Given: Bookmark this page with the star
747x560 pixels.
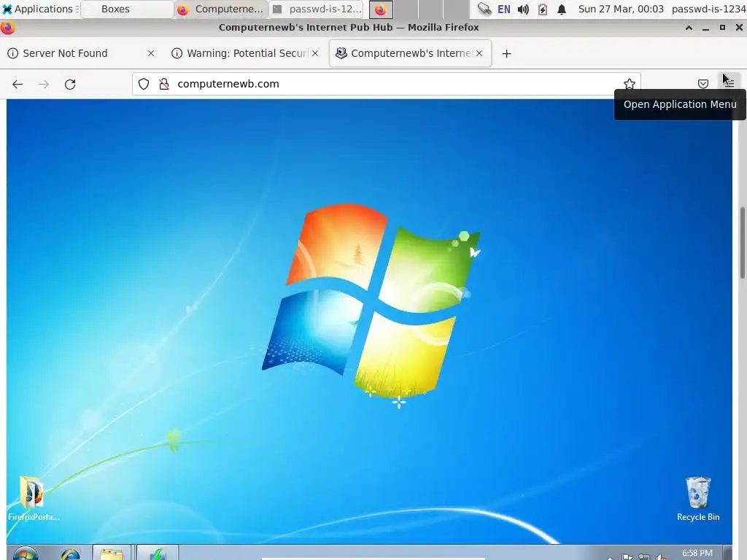Looking at the screenshot, I should (x=630, y=85).
